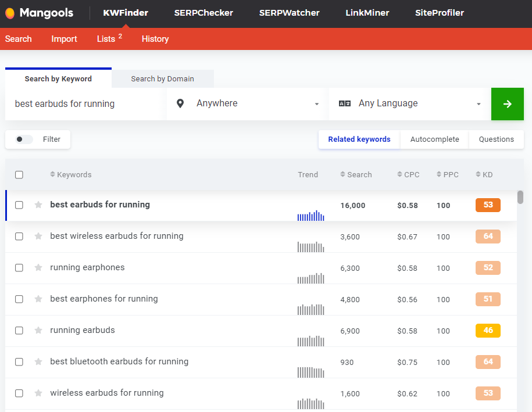Open the LinkMiner tool
532x412 pixels.
(x=367, y=13)
